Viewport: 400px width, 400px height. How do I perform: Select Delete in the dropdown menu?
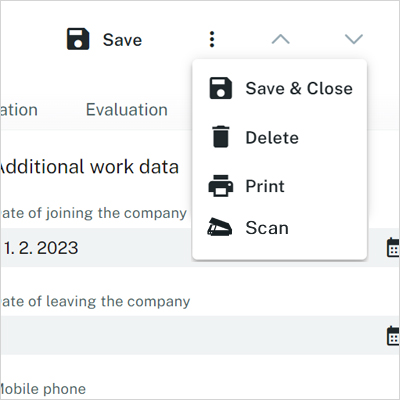[x=280, y=137]
